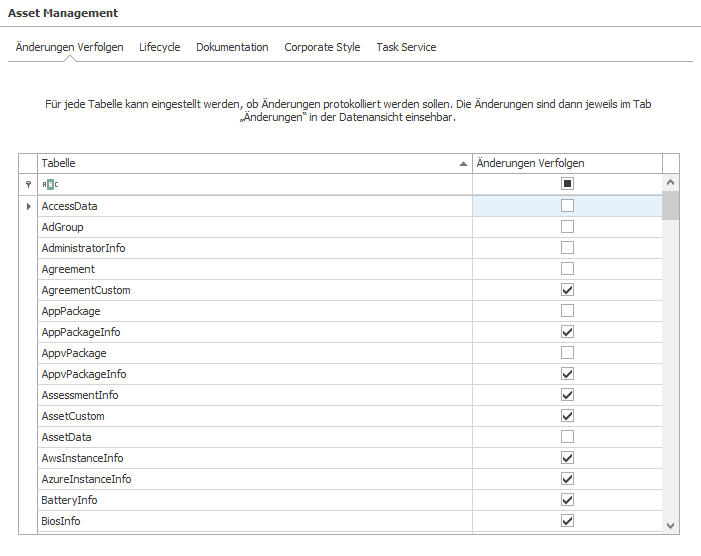Click the Änderungen Verfolgen column header
Screen dimensions: 701x556
(x=567, y=163)
